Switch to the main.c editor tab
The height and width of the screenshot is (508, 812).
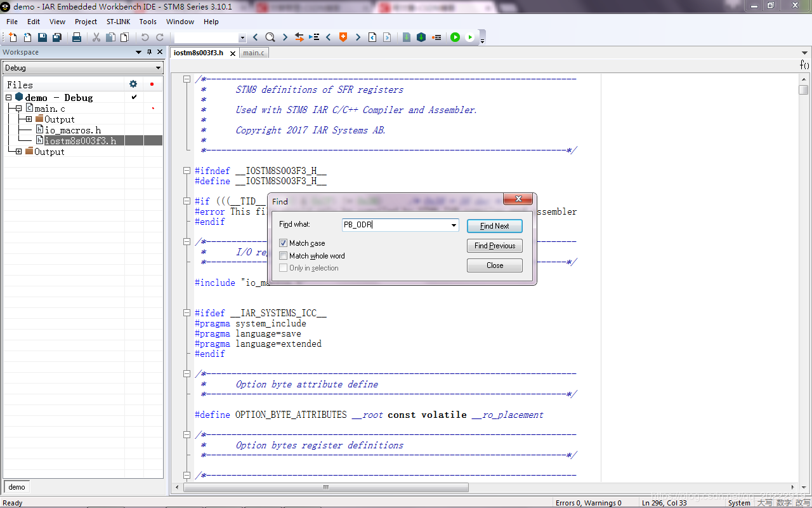click(x=254, y=53)
